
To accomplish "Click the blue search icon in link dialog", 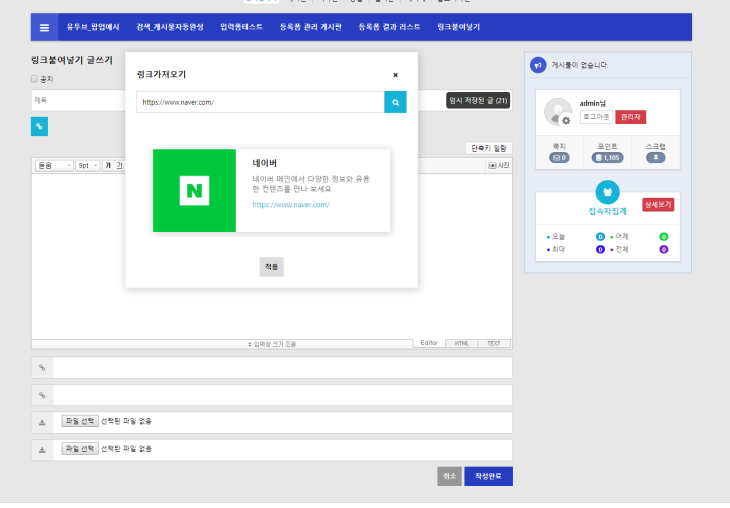I will (395, 102).
